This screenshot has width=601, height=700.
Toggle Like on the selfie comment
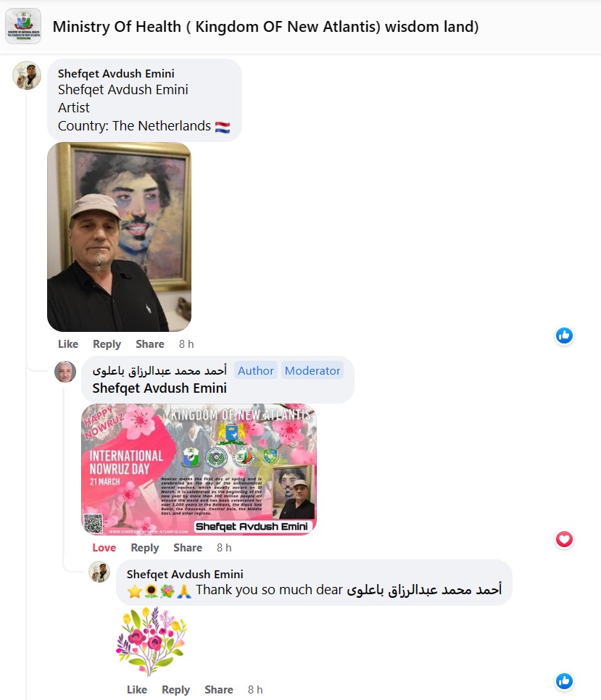tap(68, 344)
